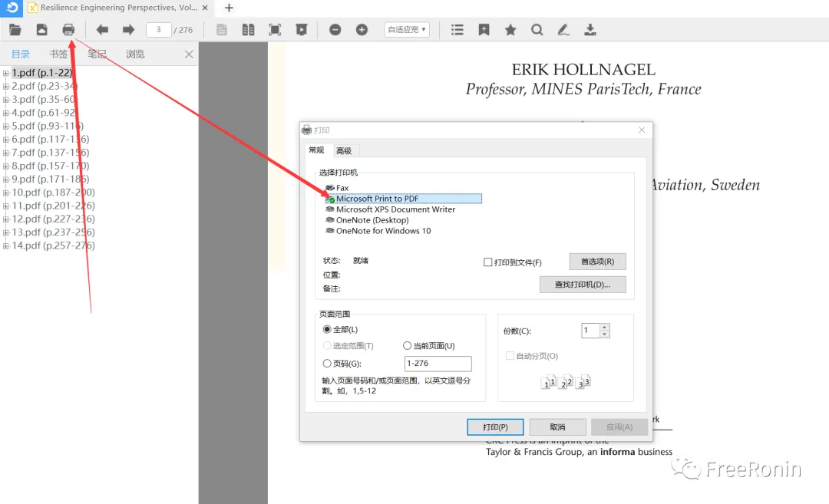
Task: Click the 份数 copies number field
Action: coord(590,331)
